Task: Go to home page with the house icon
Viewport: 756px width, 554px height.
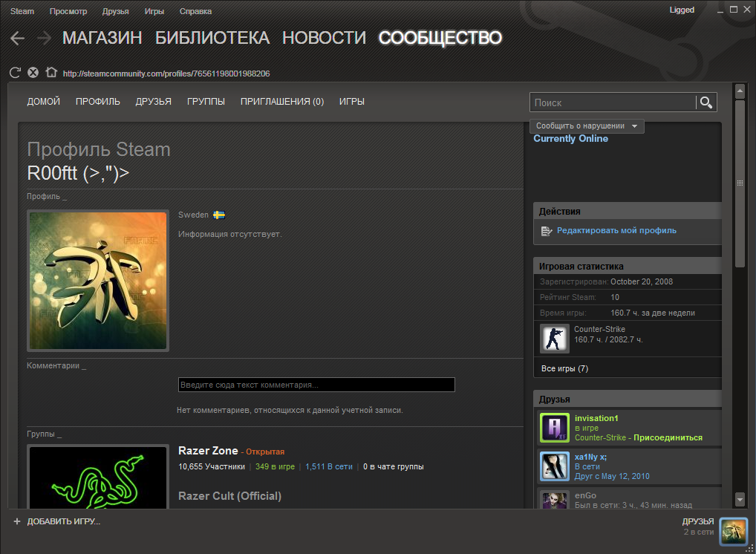Action: [51, 72]
